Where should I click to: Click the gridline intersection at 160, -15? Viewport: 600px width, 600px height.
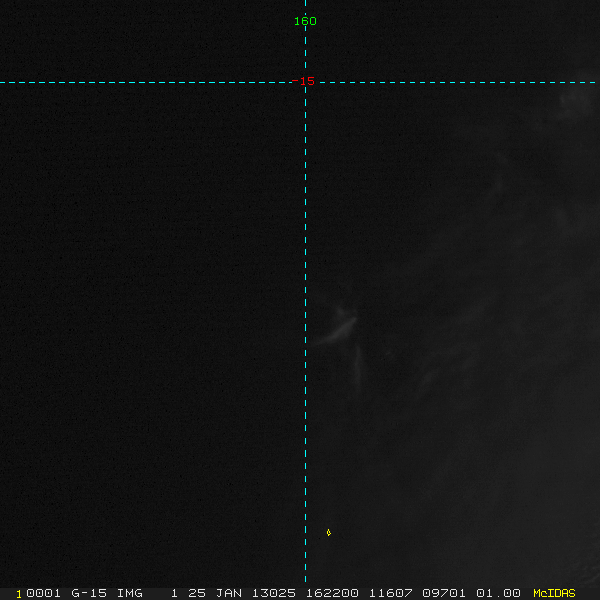pos(305,82)
